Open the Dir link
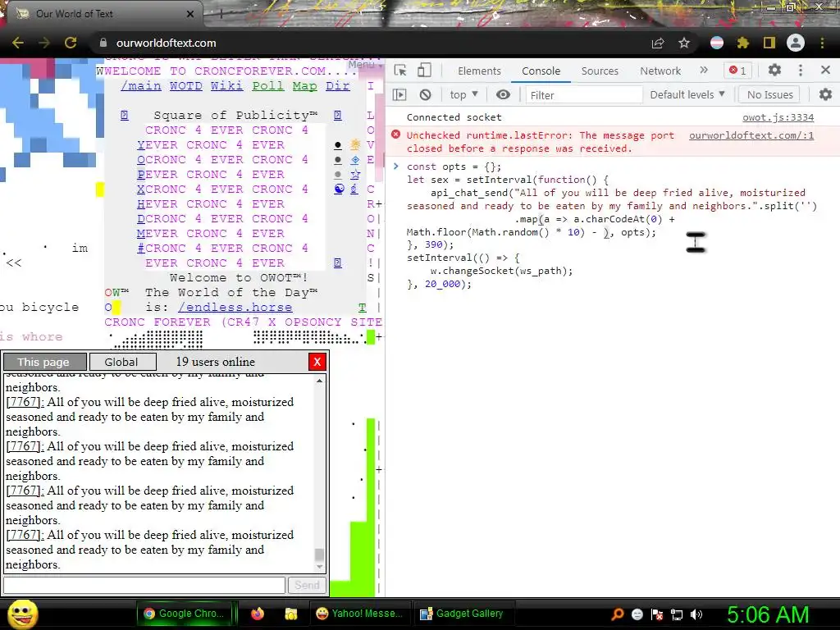 (337, 85)
